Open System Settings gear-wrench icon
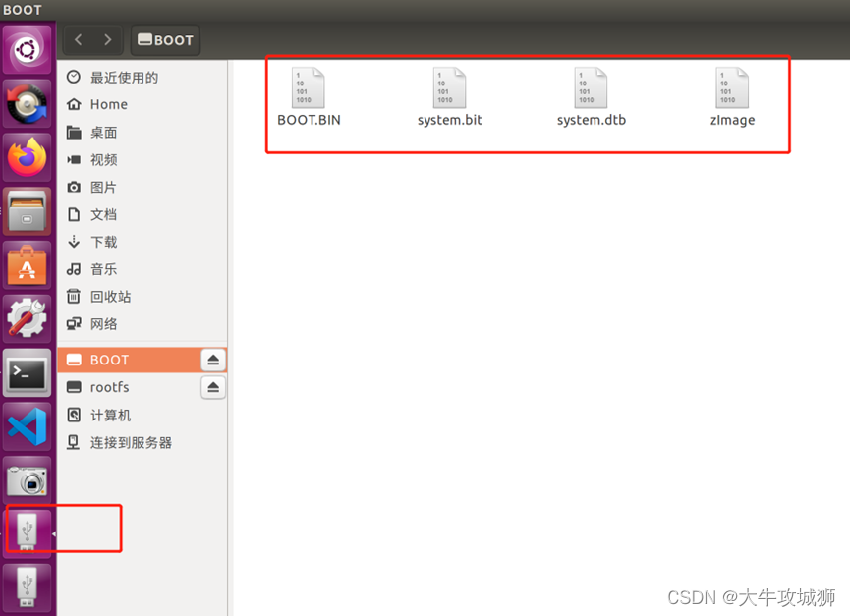This screenshot has height=616, width=850. pyautogui.click(x=28, y=318)
